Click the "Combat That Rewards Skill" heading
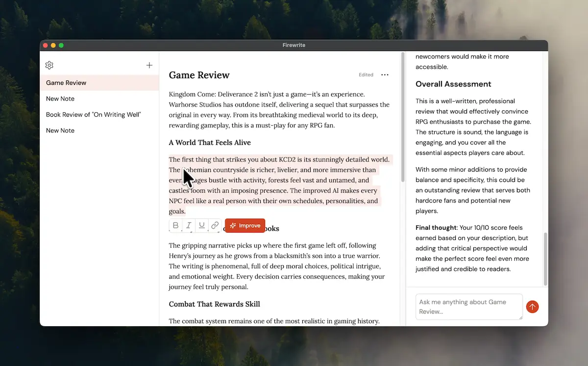This screenshot has height=366, width=588. [214, 304]
